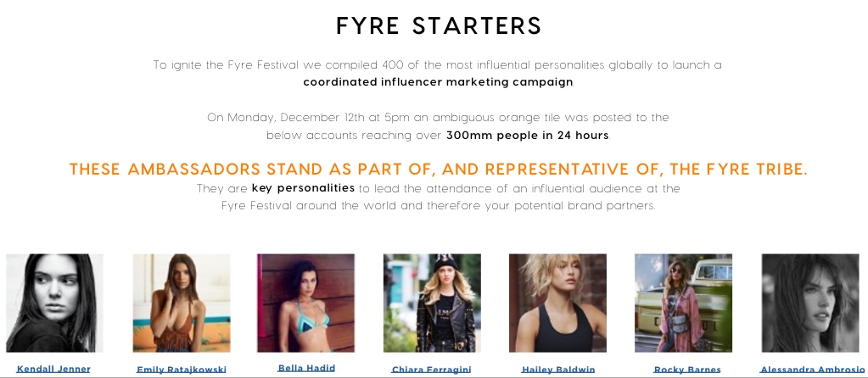Click the photo above Rocky Barnes
Screen dimensions: 868x378
683,303
